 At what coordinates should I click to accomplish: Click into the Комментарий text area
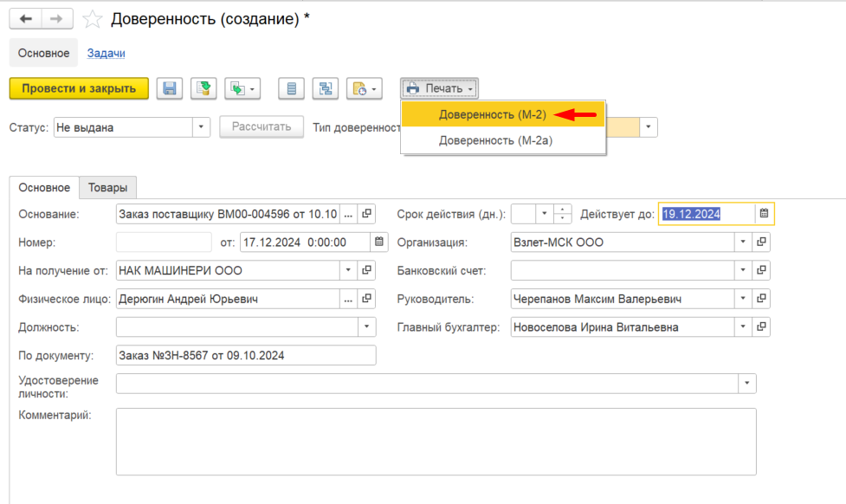click(436, 442)
